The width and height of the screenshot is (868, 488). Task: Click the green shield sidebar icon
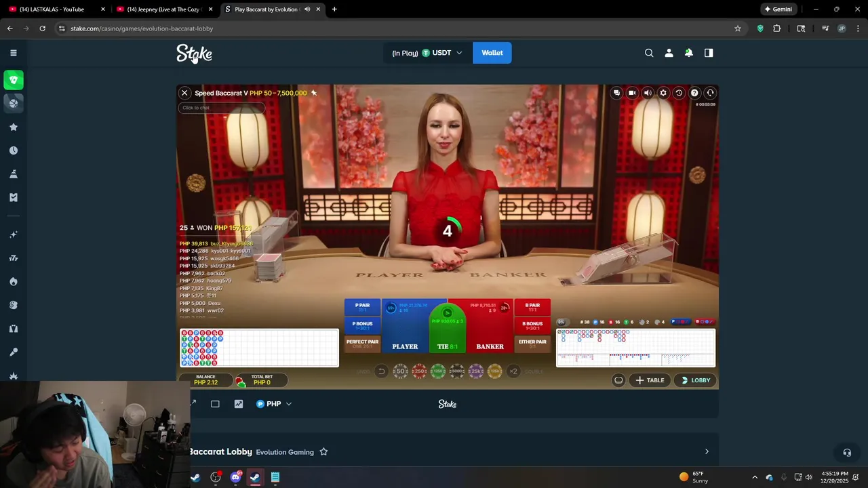(x=13, y=80)
